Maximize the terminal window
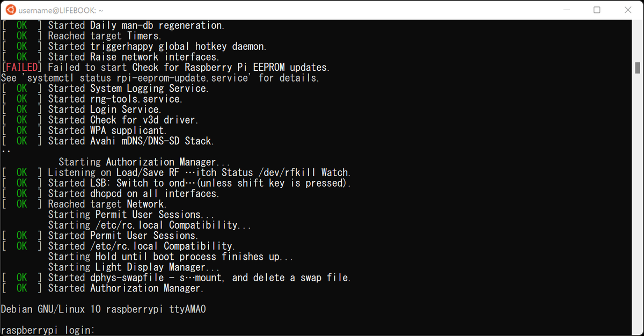Image resolution: width=644 pixels, height=336 pixels. coord(597,10)
